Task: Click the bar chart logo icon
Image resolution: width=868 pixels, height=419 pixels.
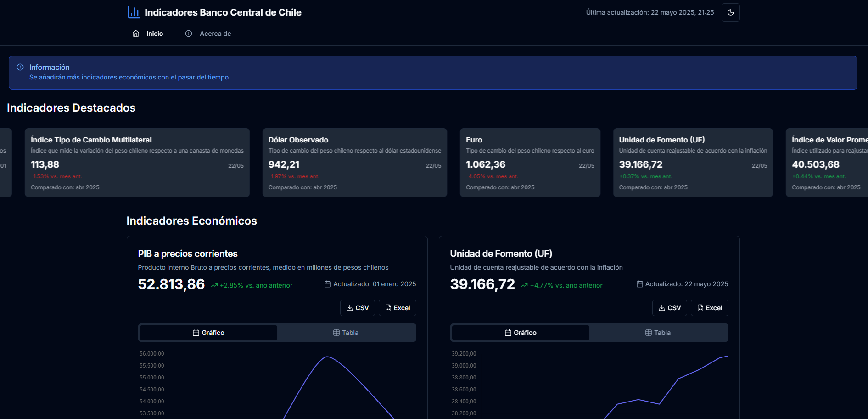Action: 134,12
